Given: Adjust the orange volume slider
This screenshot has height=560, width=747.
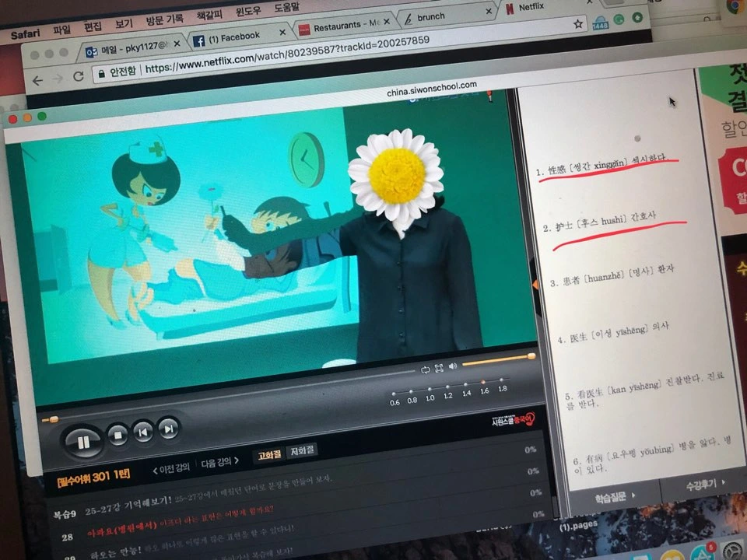Looking at the screenshot, I should [x=498, y=360].
